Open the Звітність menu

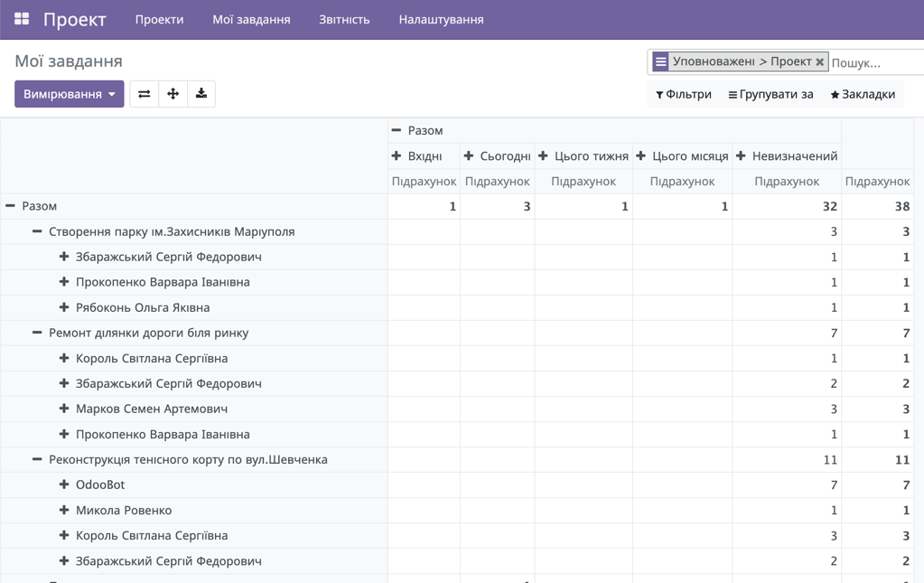(344, 18)
